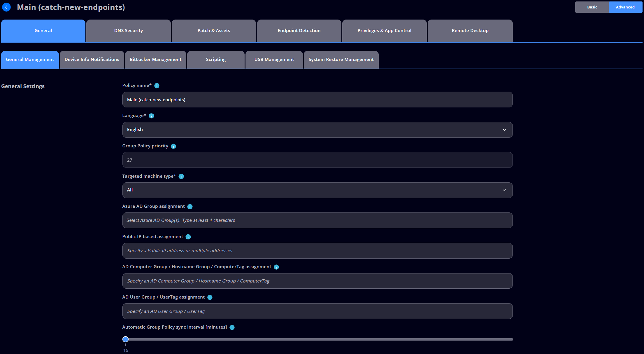The width and height of the screenshot is (644, 354).
Task: Select the USB Management sub-tab
Action: (274, 60)
